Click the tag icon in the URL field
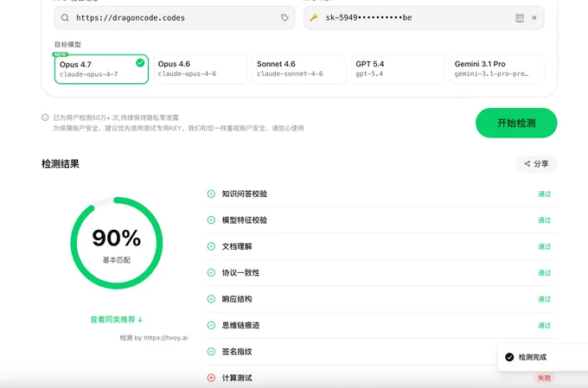 click(x=284, y=17)
